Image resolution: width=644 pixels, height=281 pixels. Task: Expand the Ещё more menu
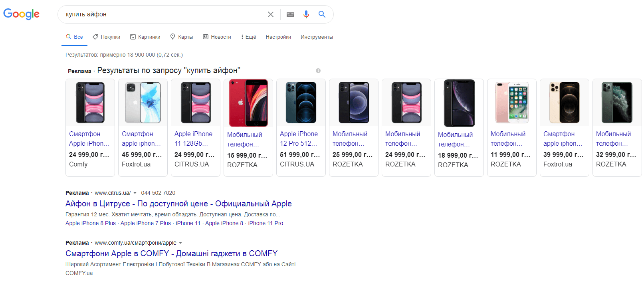tap(248, 37)
